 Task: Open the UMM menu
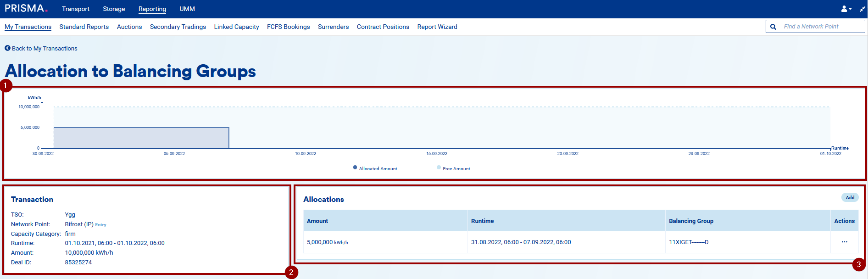[x=187, y=9]
